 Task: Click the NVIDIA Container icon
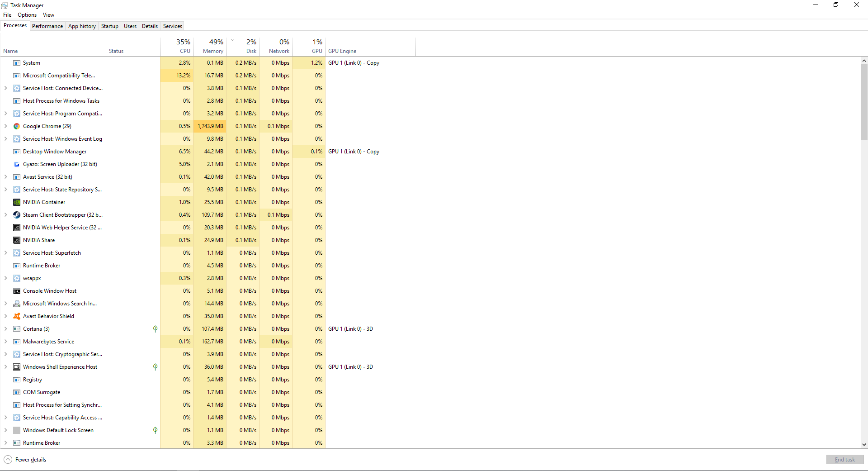pos(17,202)
